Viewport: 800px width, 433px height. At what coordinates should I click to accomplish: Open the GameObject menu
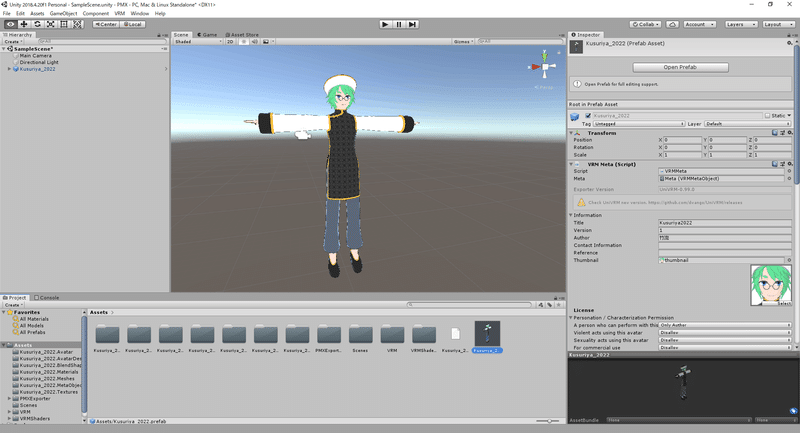coord(63,13)
